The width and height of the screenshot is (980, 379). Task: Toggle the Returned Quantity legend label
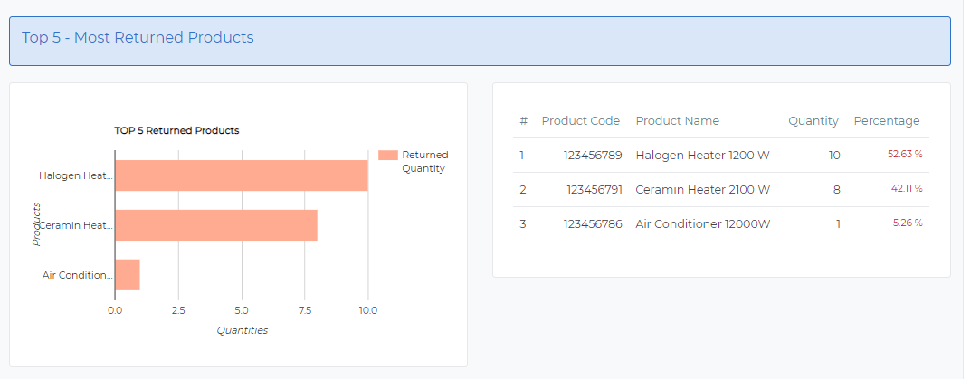424,161
